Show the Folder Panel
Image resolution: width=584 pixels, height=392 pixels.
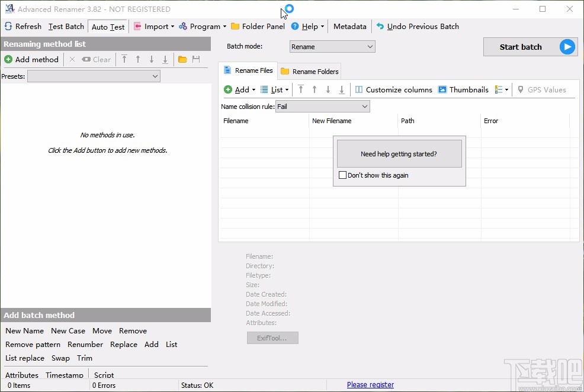coord(258,27)
